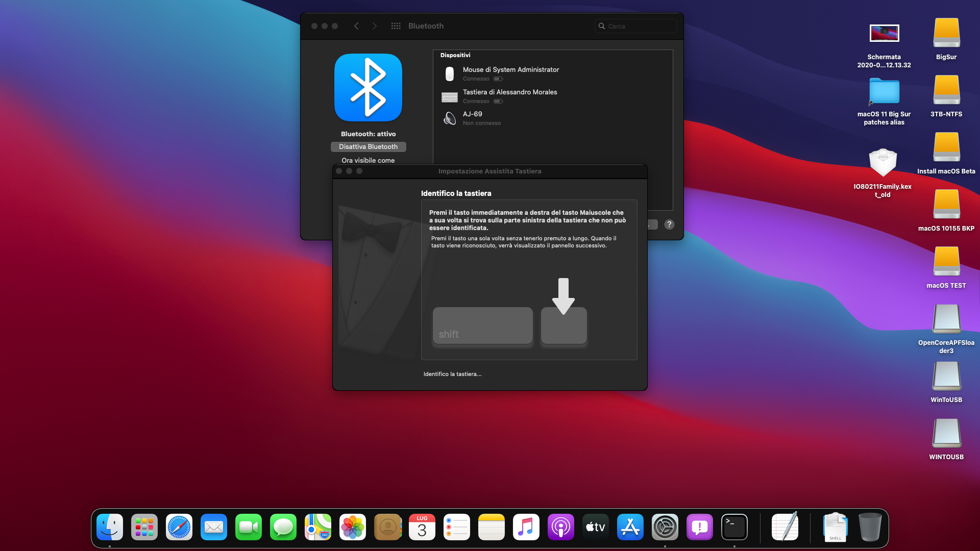Select the Schermata screenshot thumbnail

click(x=884, y=34)
